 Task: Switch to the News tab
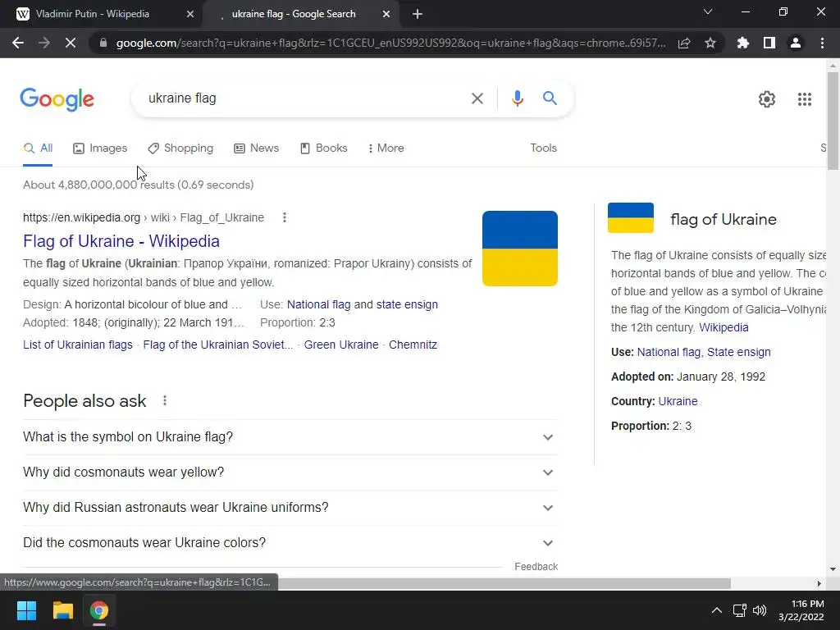point(257,148)
